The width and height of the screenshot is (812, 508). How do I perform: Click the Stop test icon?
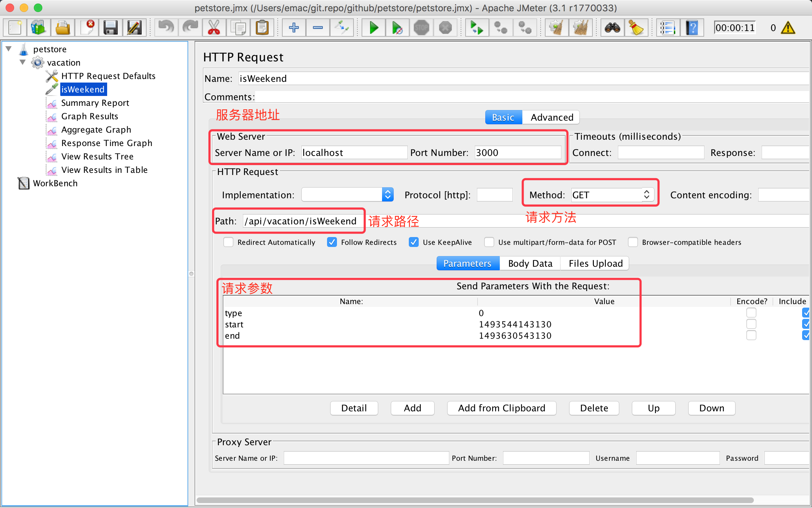click(422, 28)
